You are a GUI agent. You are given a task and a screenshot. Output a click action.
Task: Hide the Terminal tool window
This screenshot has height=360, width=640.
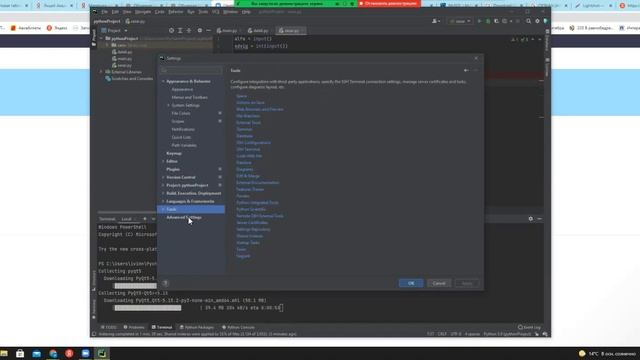click(540, 219)
